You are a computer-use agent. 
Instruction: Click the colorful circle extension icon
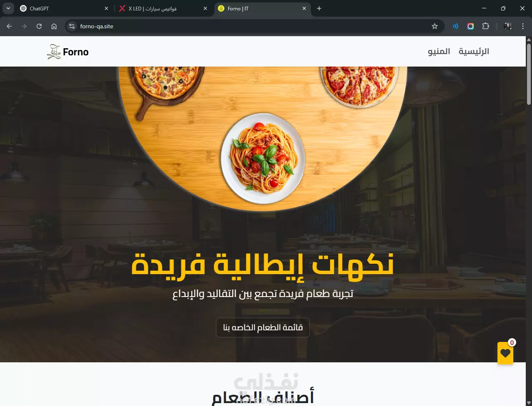coord(470,26)
